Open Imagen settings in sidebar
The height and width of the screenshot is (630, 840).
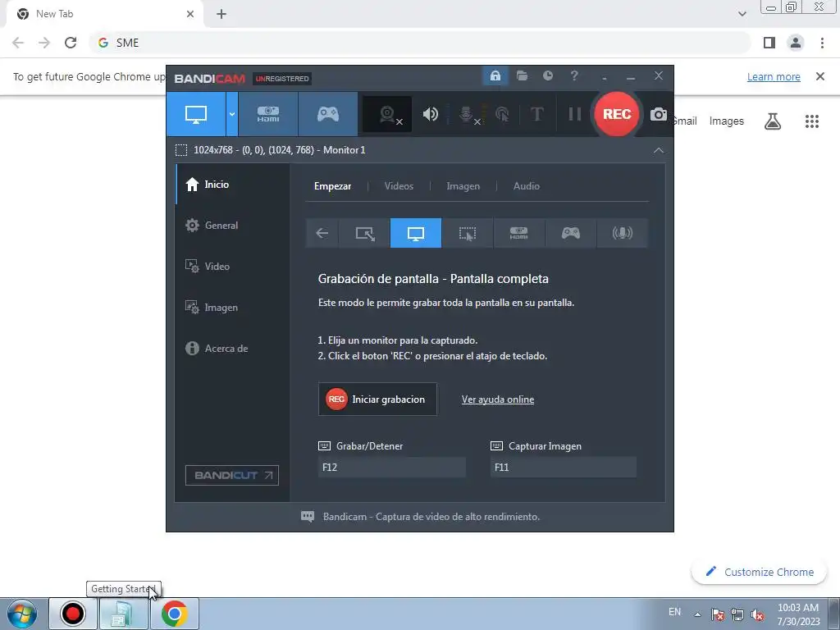coord(232,308)
